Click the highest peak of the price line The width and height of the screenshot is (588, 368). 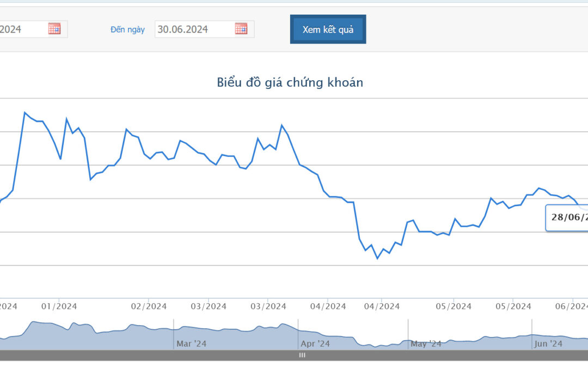click(24, 113)
